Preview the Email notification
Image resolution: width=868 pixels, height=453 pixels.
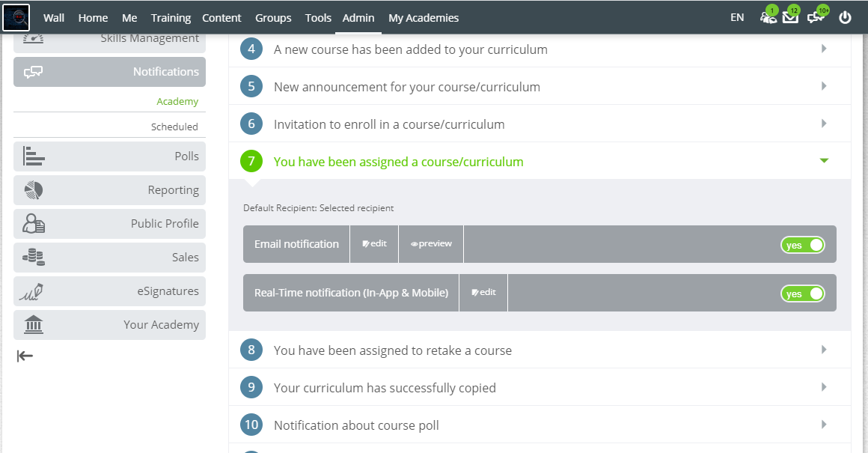(431, 243)
